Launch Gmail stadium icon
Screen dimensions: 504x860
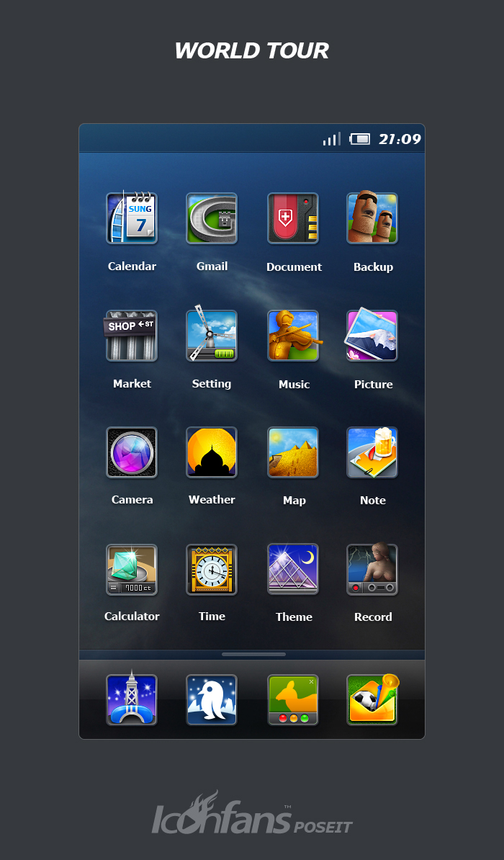(x=212, y=218)
